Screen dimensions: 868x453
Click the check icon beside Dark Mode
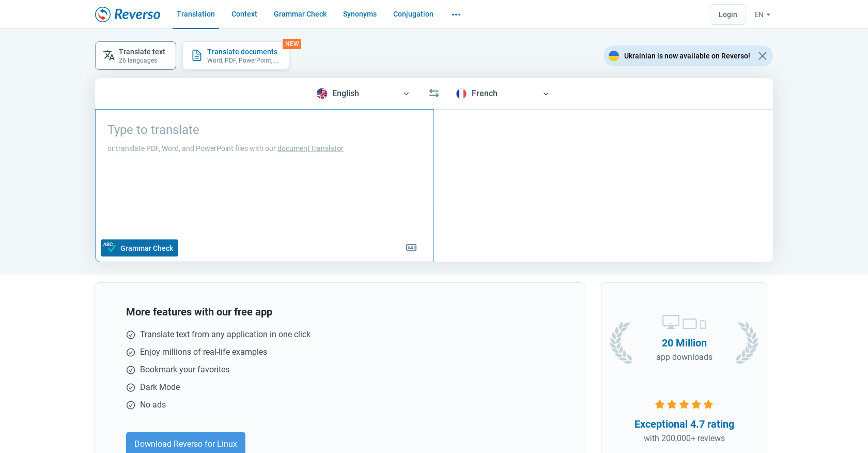coord(131,387)
